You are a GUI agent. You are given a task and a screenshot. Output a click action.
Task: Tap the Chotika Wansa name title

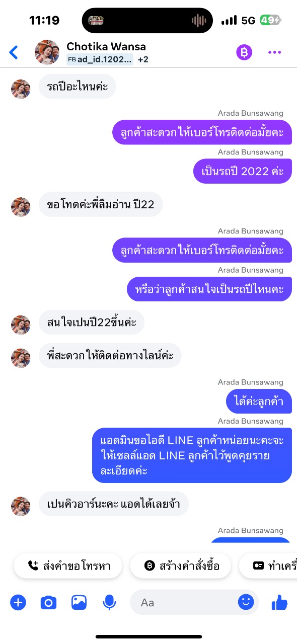106,46
